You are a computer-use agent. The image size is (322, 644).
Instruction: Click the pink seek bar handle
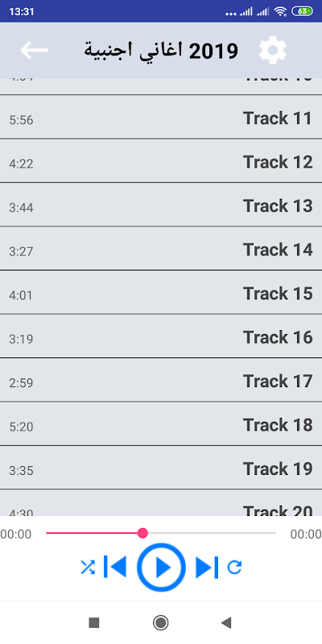point(142,533)
